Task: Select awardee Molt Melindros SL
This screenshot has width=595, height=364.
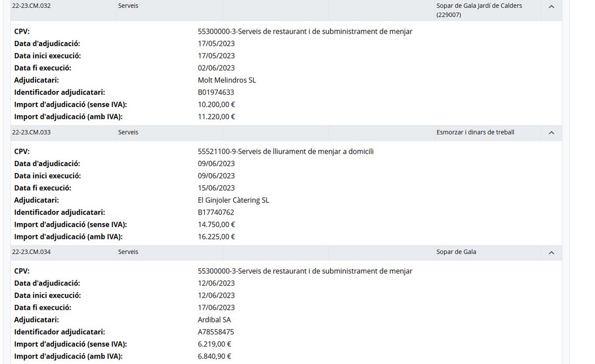Action: (x=227, y=80)
